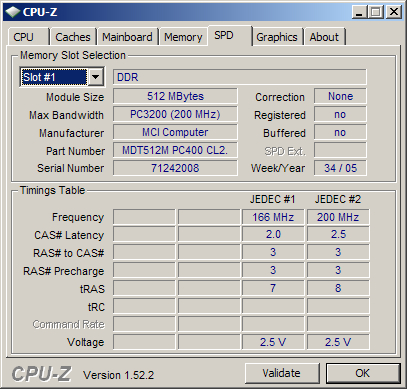Close the CPU-Z window
Viewport: 407px width, 389px height.
click(394, 12)
